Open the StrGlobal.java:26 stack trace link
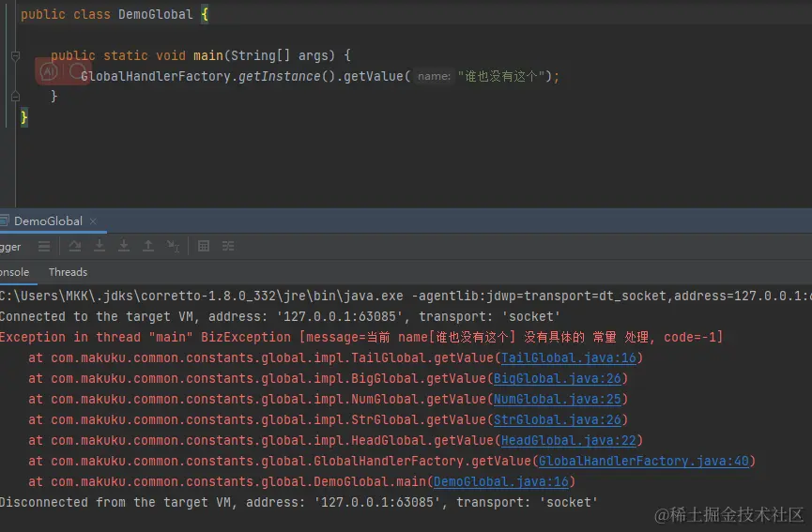This screenshot has width=812, height=532. click(x=558, y=419)
